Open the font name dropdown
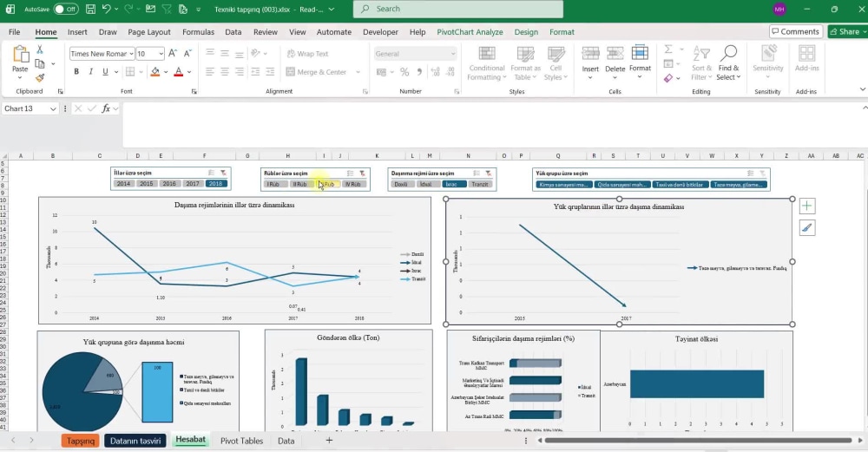Screen dimensions: 868x452 (x=131, y=54)
